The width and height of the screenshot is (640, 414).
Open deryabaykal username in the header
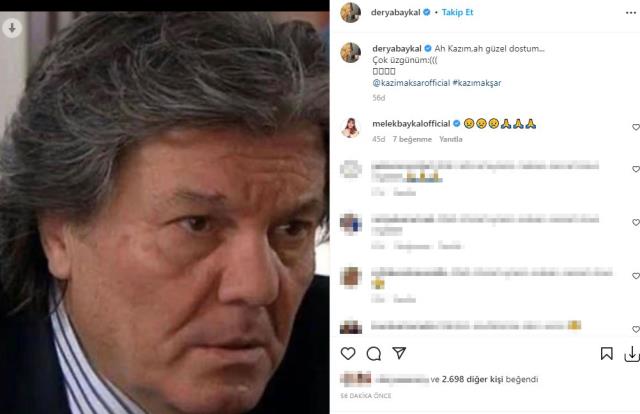coord(396,12)
